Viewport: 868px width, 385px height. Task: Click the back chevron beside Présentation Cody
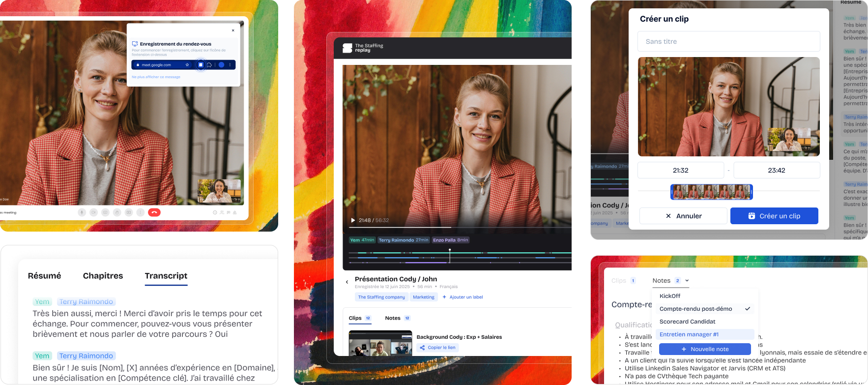[x=347, y=282]
